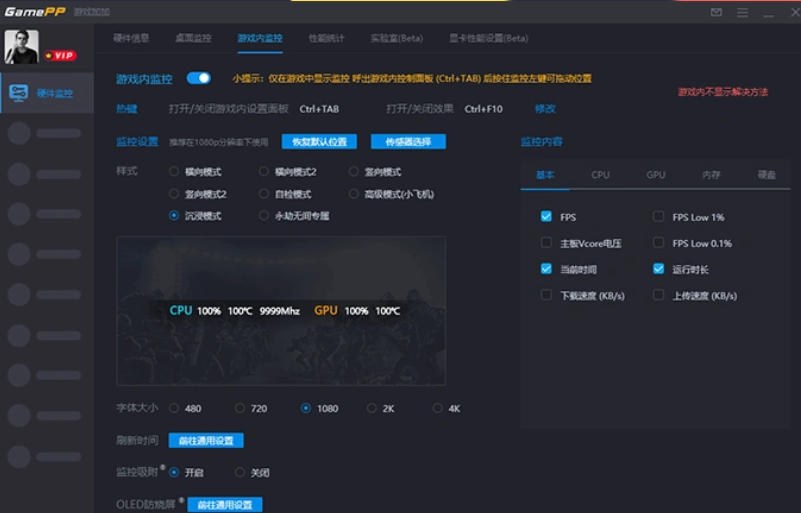Image resolution: width=801 pixels, height=513 pixels.
Task: Select the 竖向模式 style radio button
Action: coord(354,172)
